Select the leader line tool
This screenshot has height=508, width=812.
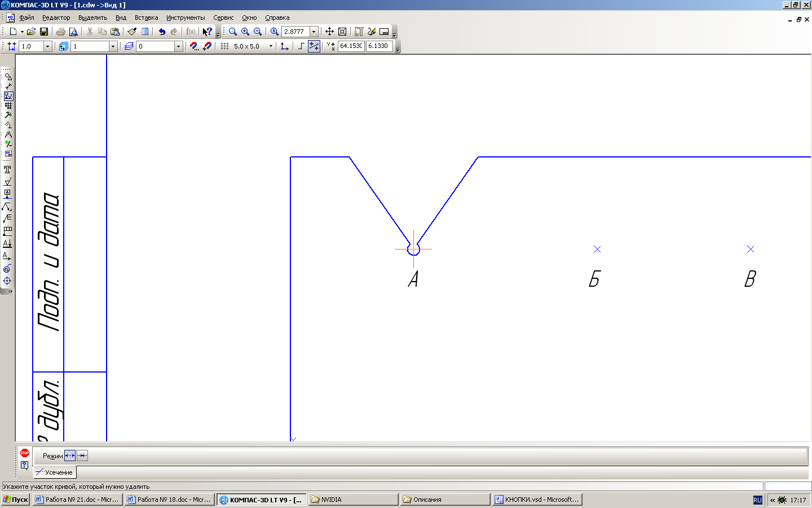click(7, 207)
